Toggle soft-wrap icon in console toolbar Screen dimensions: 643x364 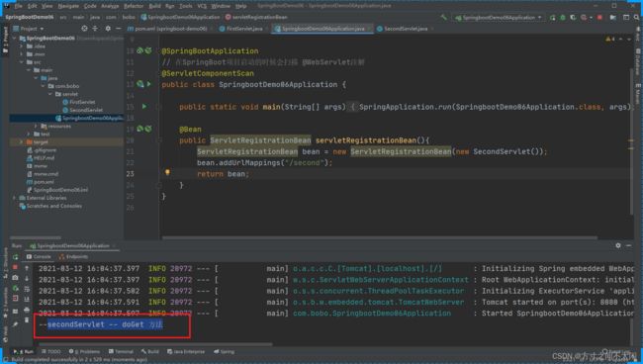point(27,289)
